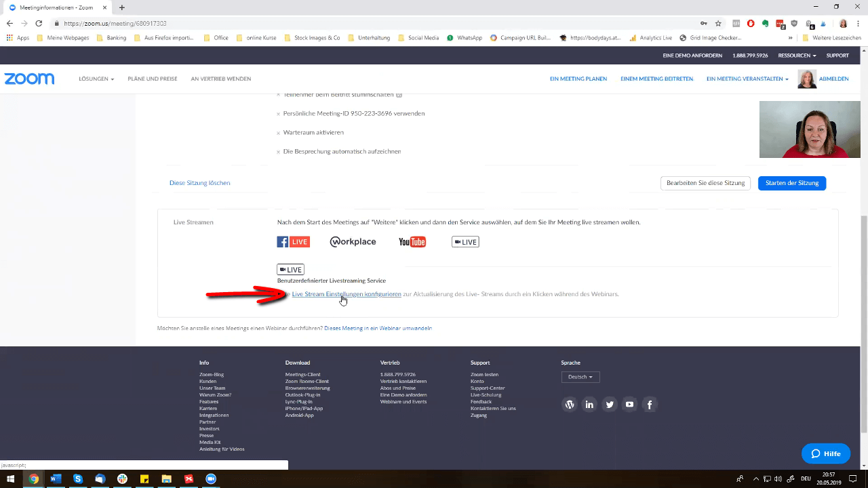This screenshot has width=868, height=488.
Task: Open Word from the Windows taskbar
Action: (x=56, y=479)
